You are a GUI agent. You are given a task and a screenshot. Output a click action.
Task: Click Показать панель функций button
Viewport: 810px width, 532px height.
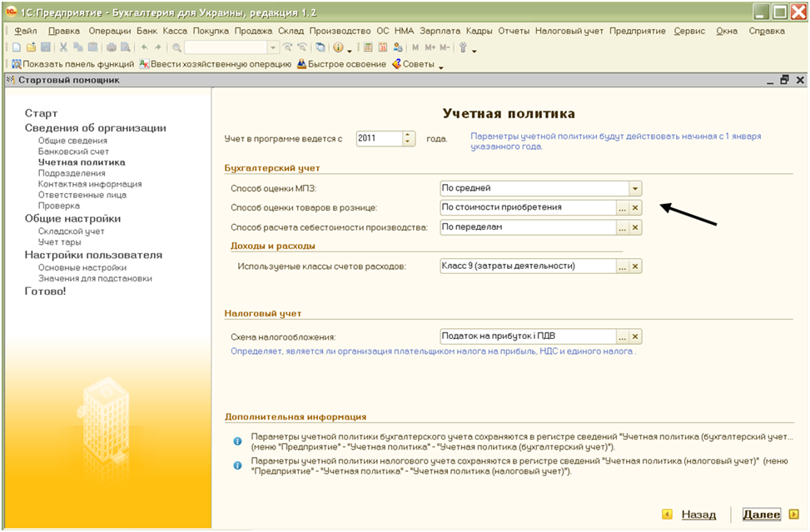coord(72,64)
